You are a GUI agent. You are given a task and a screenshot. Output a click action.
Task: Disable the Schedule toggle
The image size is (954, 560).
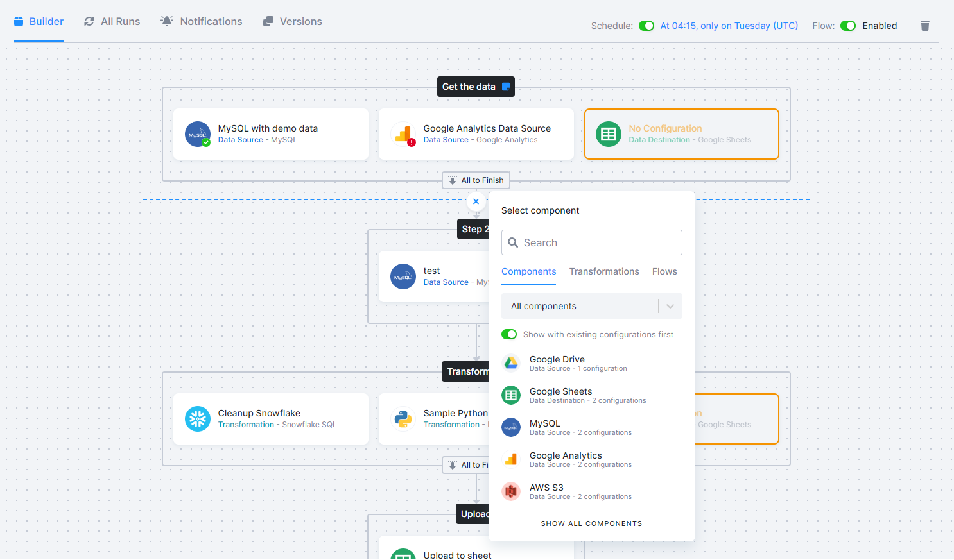point(646,26)
